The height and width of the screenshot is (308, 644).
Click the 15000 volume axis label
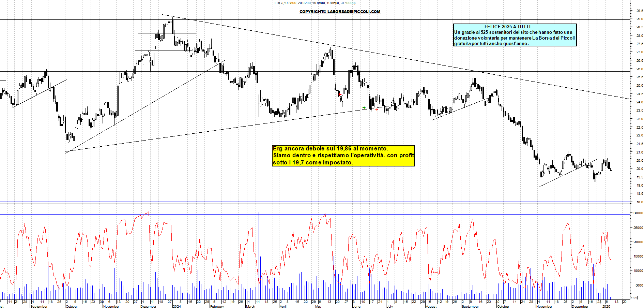point(638,256)
